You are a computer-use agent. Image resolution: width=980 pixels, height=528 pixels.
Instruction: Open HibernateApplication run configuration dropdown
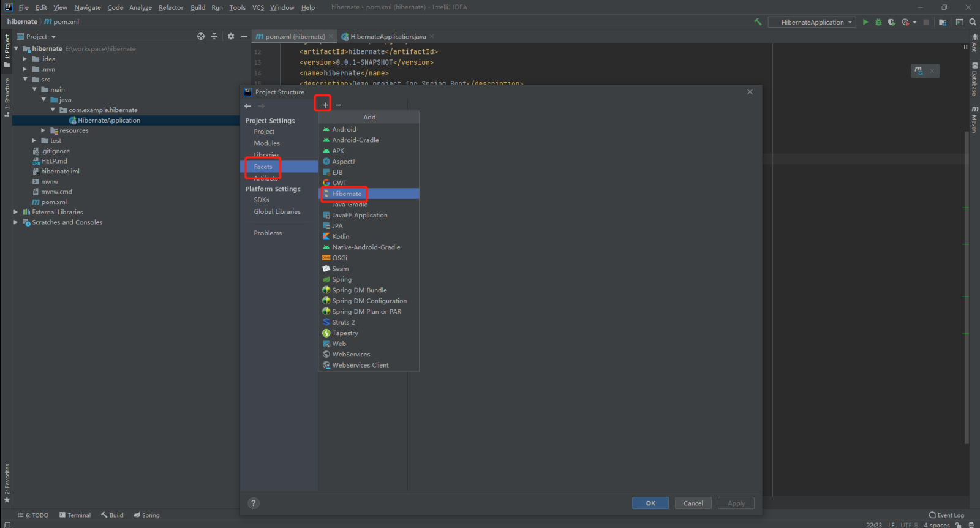(812, 22)
